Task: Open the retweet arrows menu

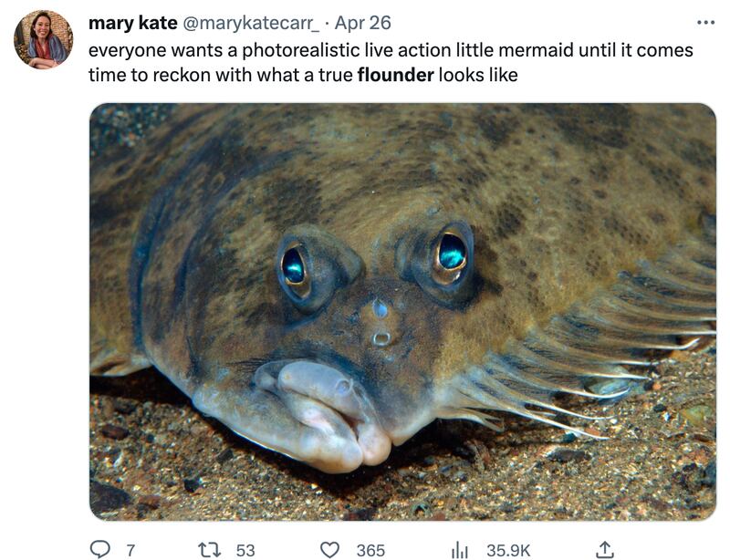Action: [x=209, y=549]
